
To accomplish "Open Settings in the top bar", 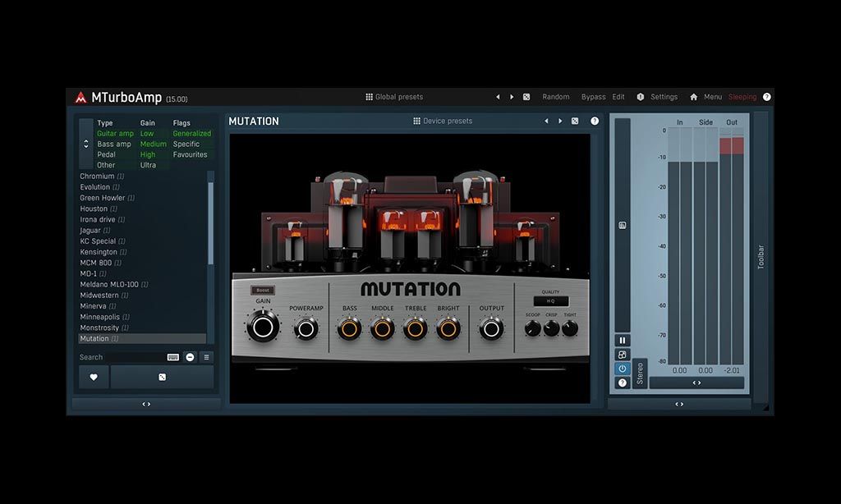I will [664, 97].
